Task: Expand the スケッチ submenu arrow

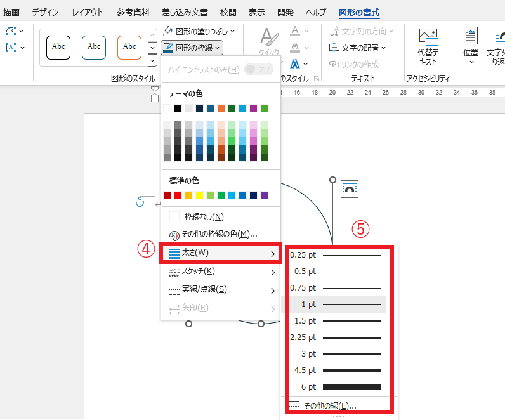Action: click(273, 272)
